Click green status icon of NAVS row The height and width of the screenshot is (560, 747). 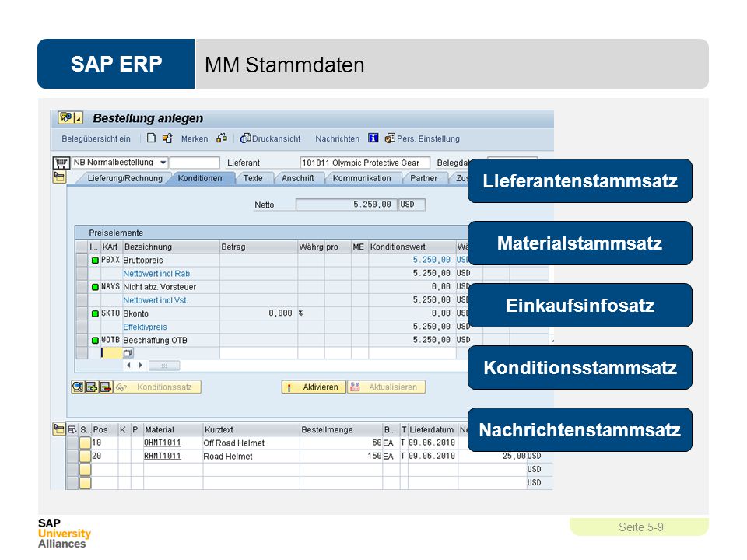[x=95, y=287]
